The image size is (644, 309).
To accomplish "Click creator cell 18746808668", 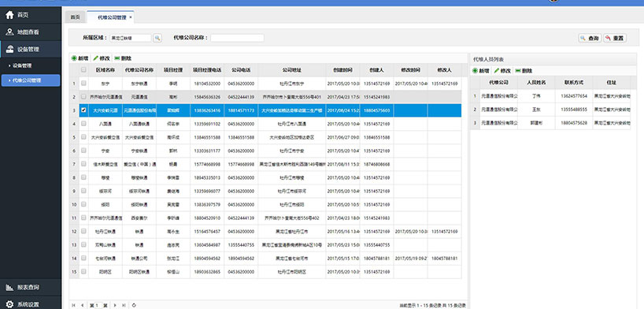I will click(x=376, y=164).
